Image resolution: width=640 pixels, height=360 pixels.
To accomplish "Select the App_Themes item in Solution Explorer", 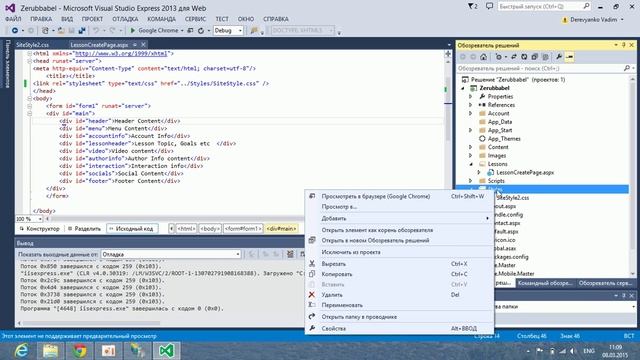I will [504, 139].
